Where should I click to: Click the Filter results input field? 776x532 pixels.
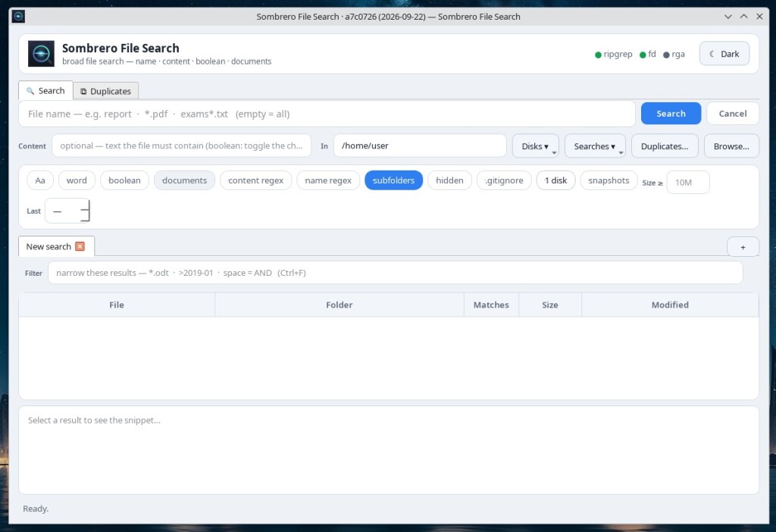(x=395, y=273)
